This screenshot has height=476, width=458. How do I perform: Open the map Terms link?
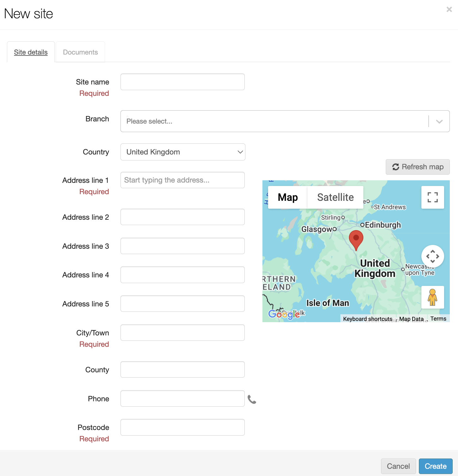click(438, 319)
